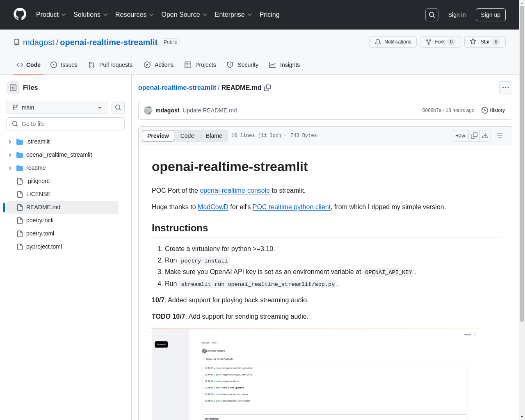This screenshot has width=525, height=420.
Task: Open commit 0068b7a details
Action: tap(432, 110)
